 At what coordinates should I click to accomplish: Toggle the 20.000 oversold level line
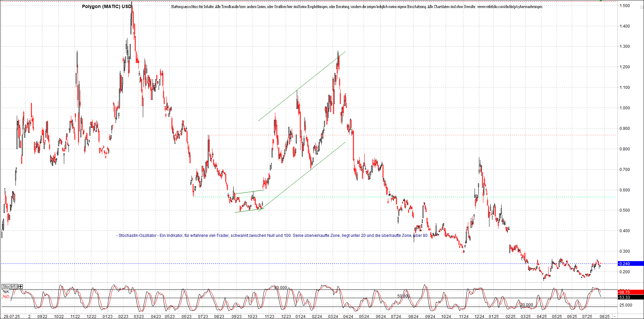pos(526,305)
